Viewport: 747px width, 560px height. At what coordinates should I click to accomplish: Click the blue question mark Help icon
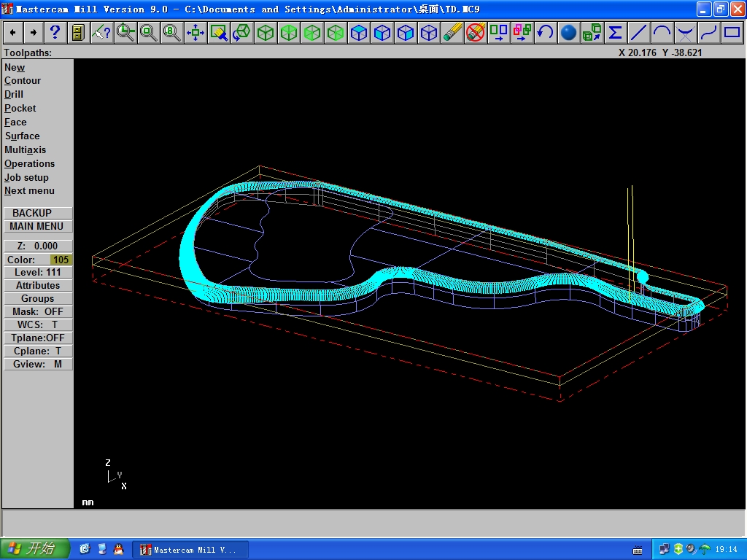(x=55, y=33)
